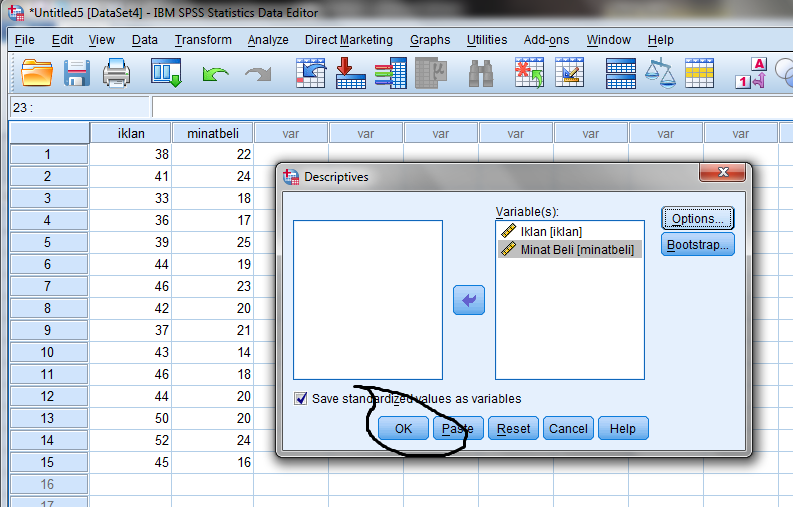Click the iklan column header
Image resolution: width=793 pixels, height=507 pixels.
(x=131, y=133)
